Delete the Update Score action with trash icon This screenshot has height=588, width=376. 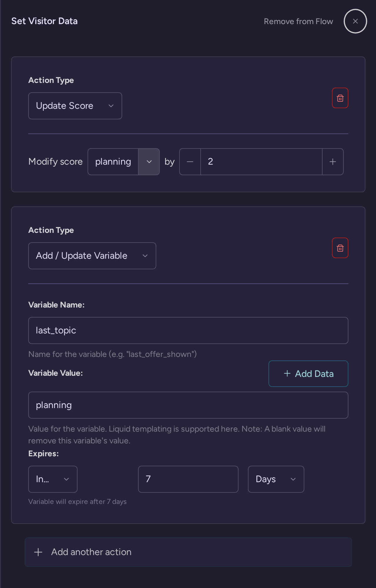tap(340, 98)
